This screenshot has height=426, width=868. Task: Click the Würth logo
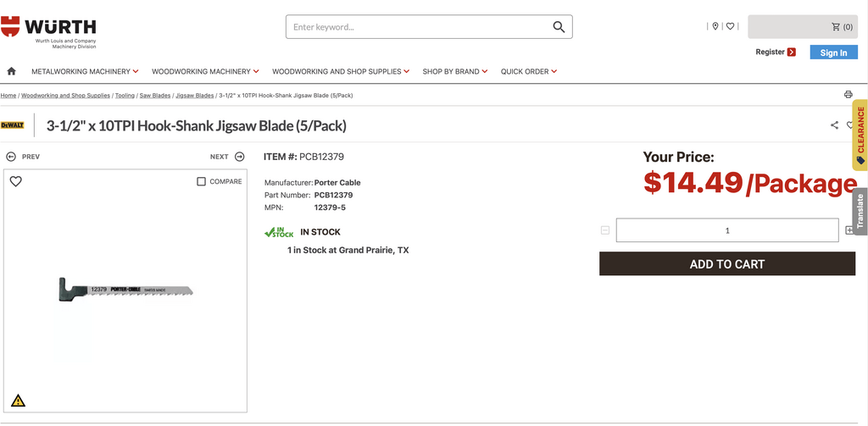pos(48,32)
